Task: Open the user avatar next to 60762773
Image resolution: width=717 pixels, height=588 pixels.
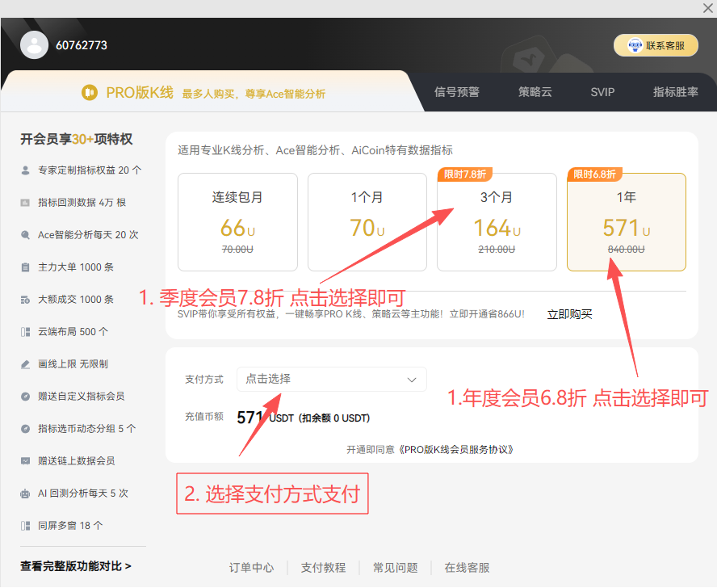Action: click(x=34, y=45)
